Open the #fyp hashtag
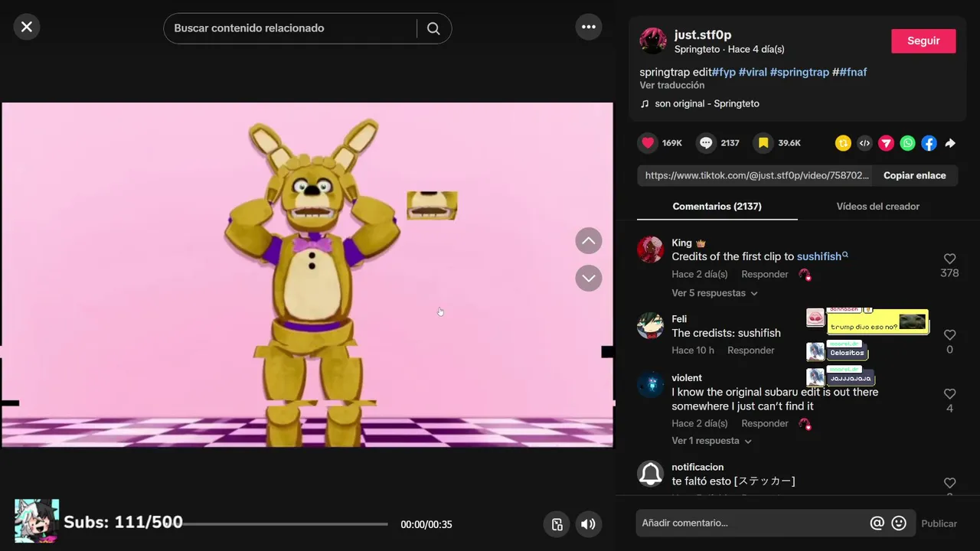 pyautogui.click(x=724, y=72)
